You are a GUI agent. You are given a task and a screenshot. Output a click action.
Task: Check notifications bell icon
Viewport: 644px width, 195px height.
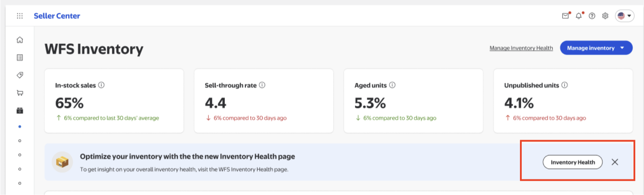[x=579, y=16]
